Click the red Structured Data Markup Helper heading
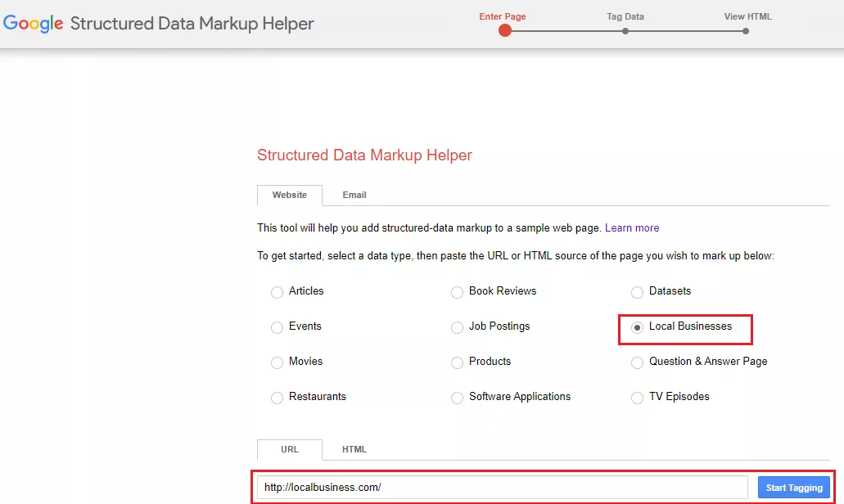 pos(364,155)
